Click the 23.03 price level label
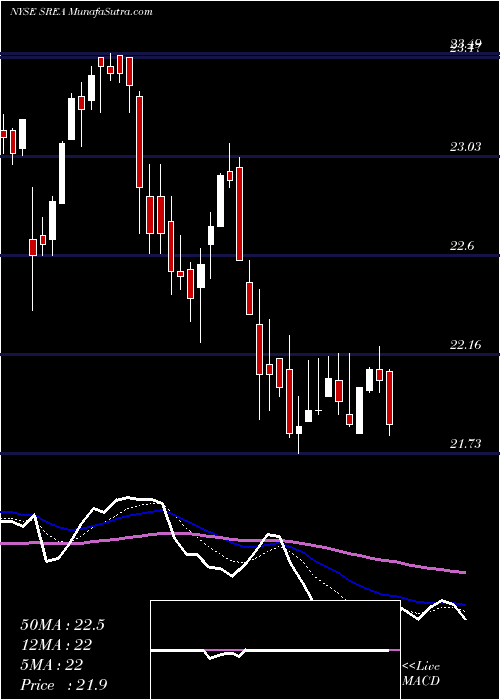500x700 pixels. pyautogui.click(x=465, y=146)
